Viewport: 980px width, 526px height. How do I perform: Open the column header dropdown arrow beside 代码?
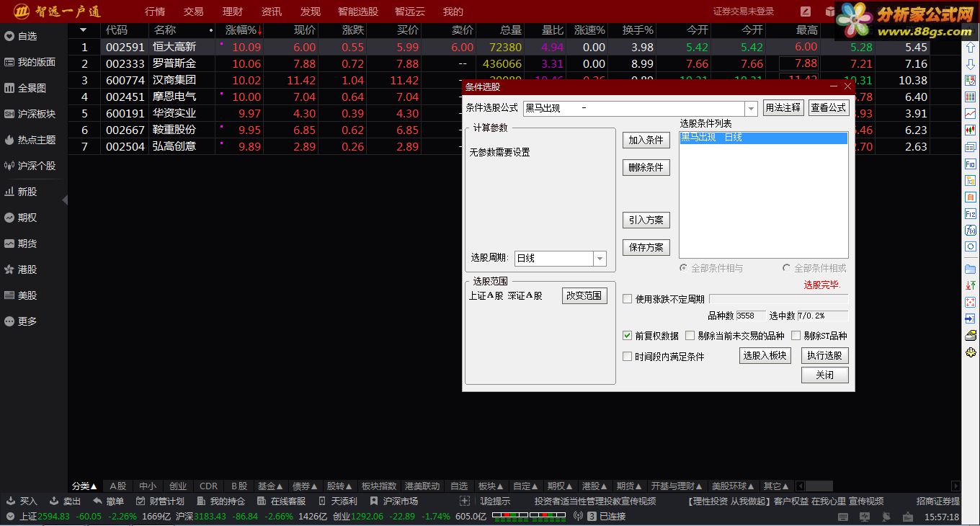click(83, 30)
